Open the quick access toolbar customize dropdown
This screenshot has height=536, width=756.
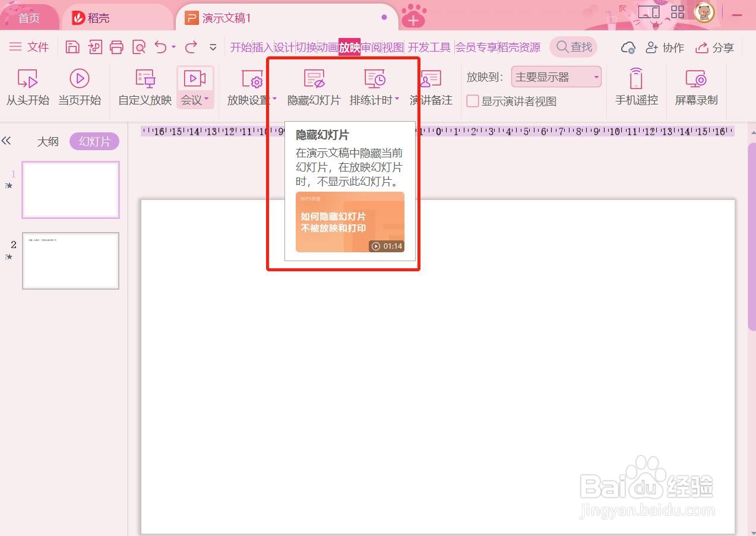coord(213,47)
